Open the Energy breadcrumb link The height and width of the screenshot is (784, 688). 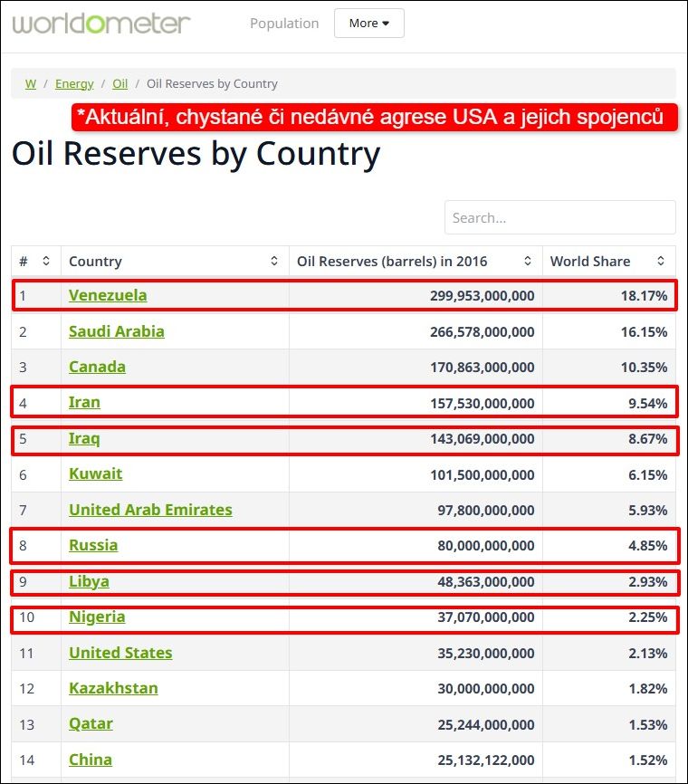pyautogui.click(x=74, y=83)
